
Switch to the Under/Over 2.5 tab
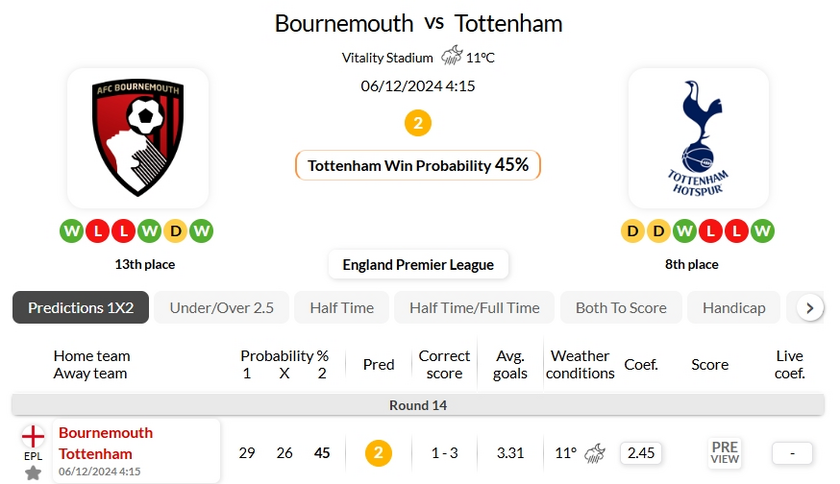(221, 308)
